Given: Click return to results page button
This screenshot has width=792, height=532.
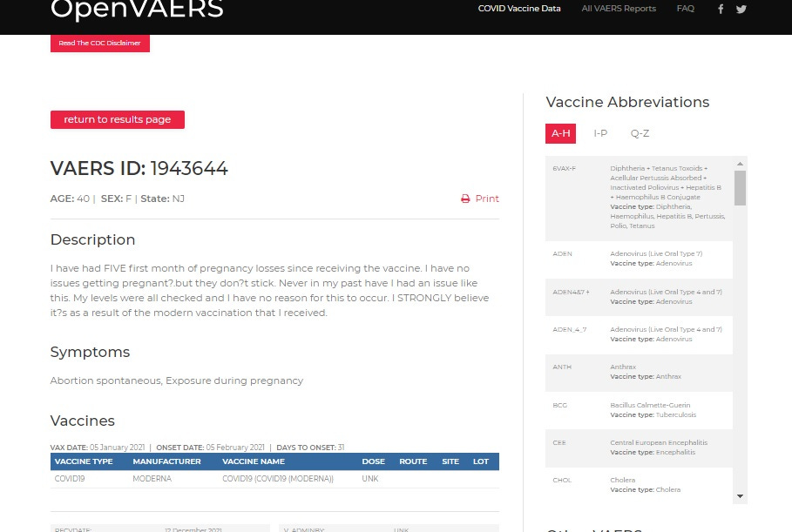Looking at the screenshot, I should (x=117, y=119).
